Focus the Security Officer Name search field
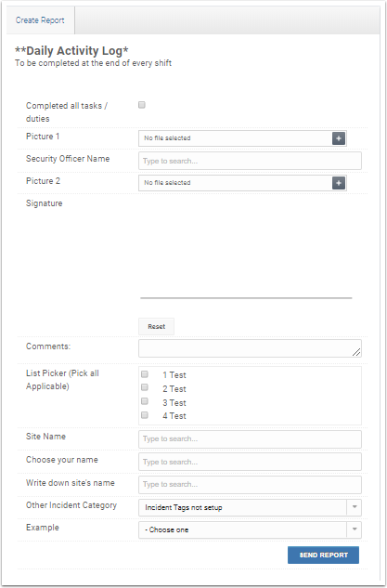This screenshot has height=588, width=387. [x=250, y=161]
